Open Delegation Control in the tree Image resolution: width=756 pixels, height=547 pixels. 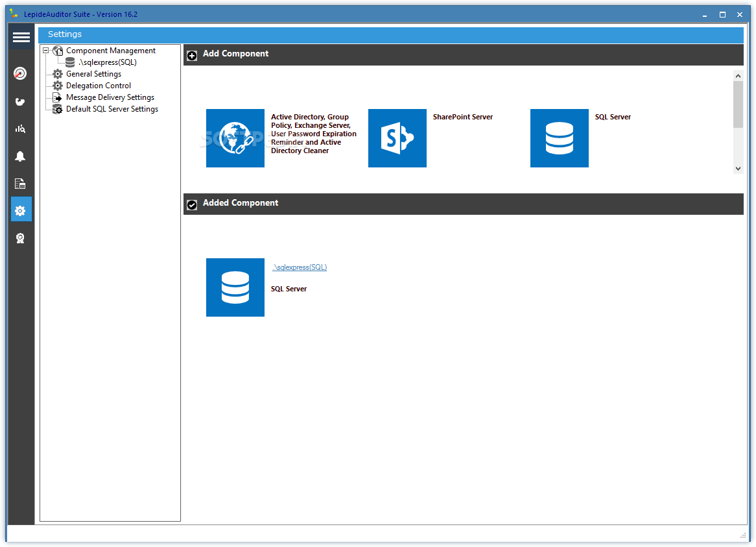coord(99,86)
